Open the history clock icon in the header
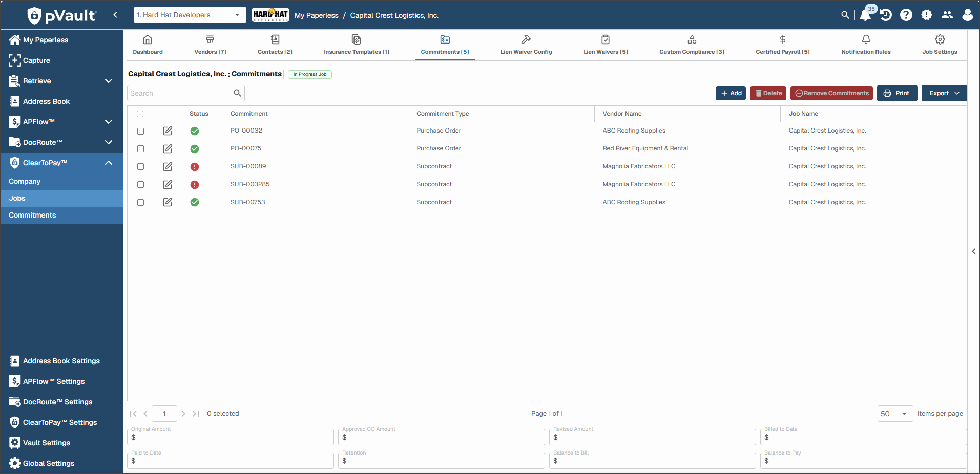Screen dimensions: 980x474 [x=886, y=15]
